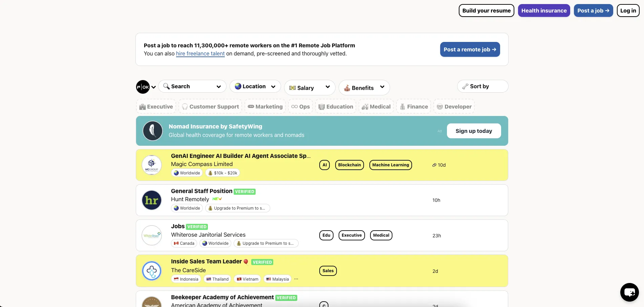Image resolution: width=644 pixels, height=307 pixels.
Task: Click The CareSide company name
Action: (x=188, y=270)
